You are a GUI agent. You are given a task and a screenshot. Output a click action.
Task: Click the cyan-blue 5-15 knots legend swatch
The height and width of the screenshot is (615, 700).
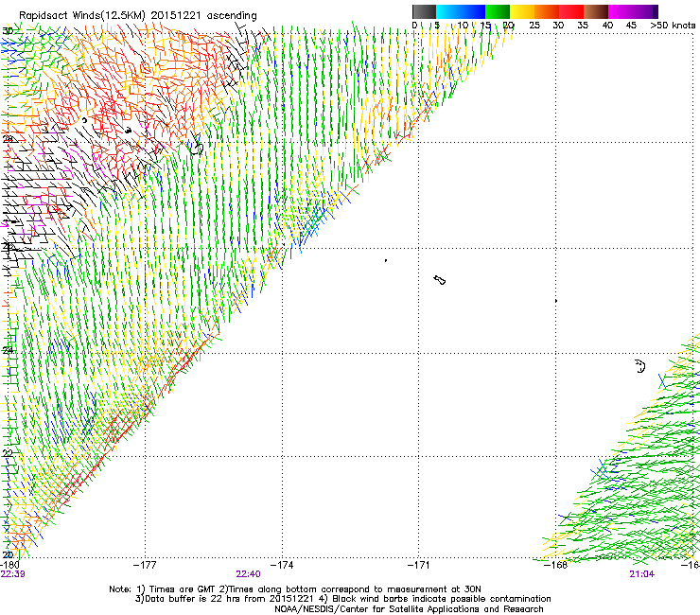(x=461, y=11)
